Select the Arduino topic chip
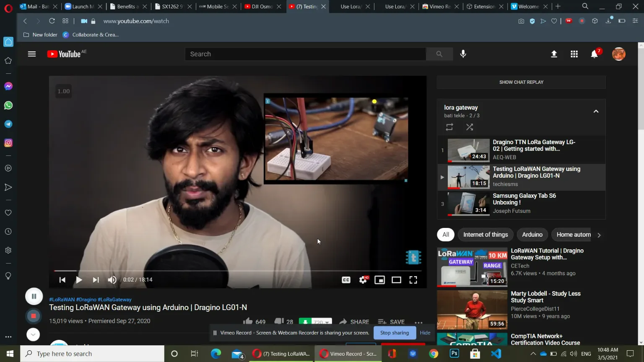Image resolution: width=644 pixels, height=362 pixels. click(x=532, y=235)
